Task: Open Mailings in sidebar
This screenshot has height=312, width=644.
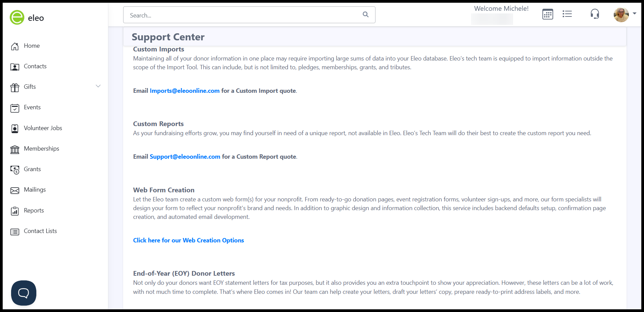Action: click(x=35, y=190)
